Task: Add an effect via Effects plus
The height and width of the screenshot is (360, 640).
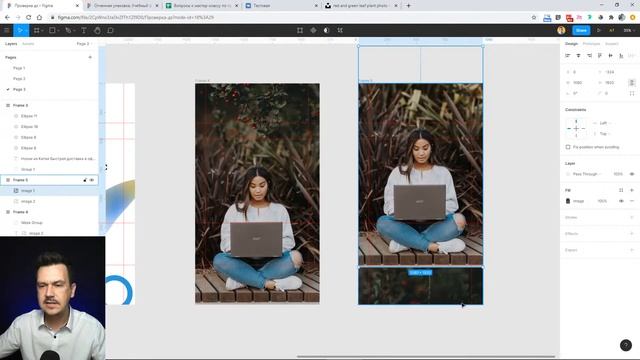Action: pos(632,233)
